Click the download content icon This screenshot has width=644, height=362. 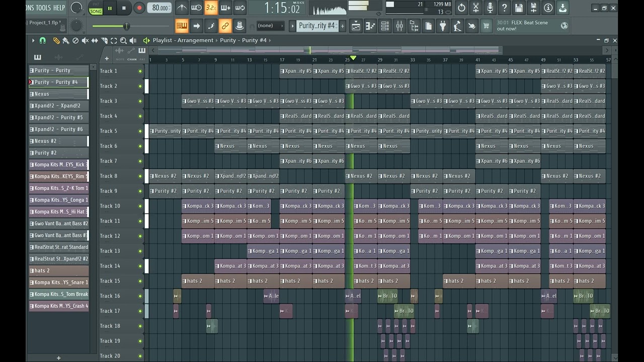(563, 8)
